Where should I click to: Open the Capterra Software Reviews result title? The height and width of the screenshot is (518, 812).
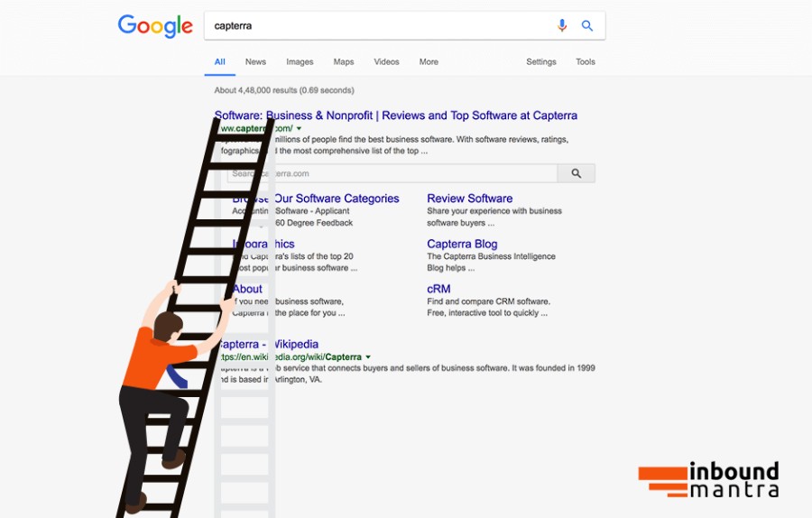click(396, 116)
